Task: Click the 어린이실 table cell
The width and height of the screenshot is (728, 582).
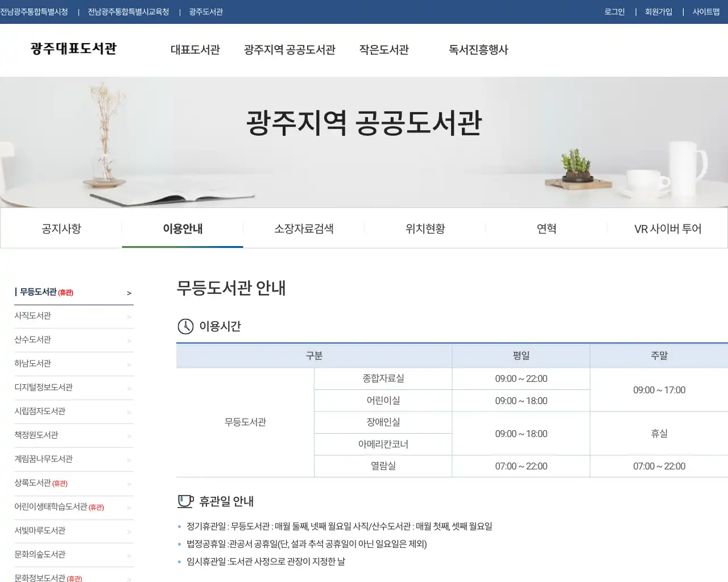Action: (x=383, y=401)
